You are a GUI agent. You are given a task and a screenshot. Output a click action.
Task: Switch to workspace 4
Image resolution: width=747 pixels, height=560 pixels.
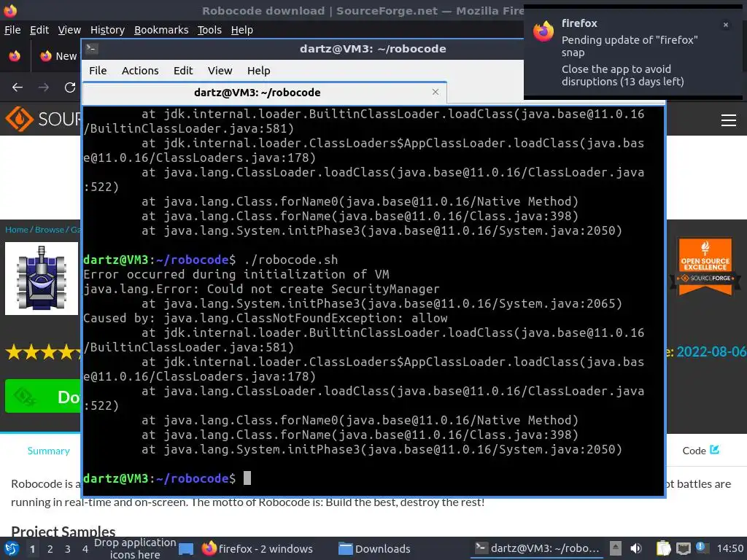pyautogui.click(x=85, y=549)
